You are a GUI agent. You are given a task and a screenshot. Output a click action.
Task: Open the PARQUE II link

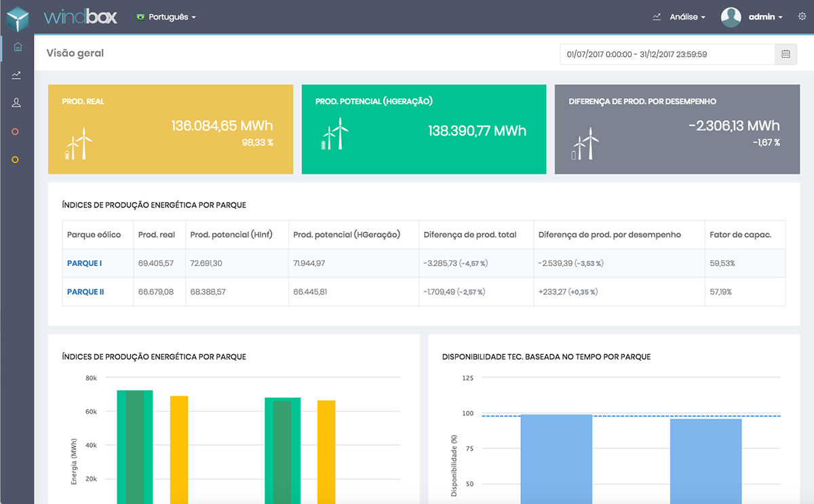[85, 292]
